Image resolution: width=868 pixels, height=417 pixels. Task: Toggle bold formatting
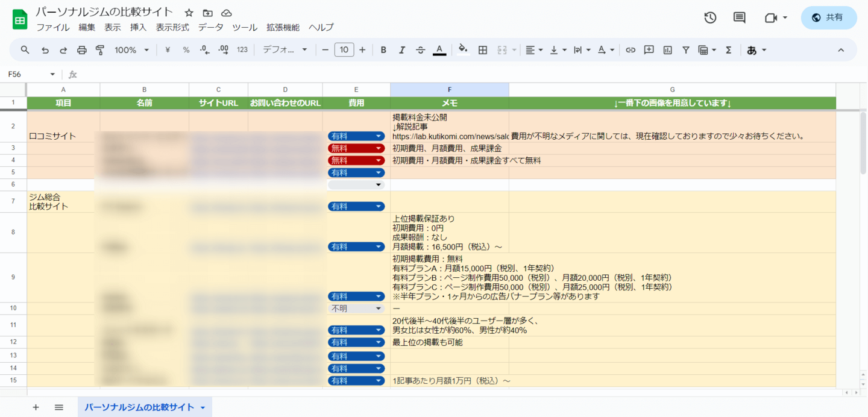coord(383,50)
